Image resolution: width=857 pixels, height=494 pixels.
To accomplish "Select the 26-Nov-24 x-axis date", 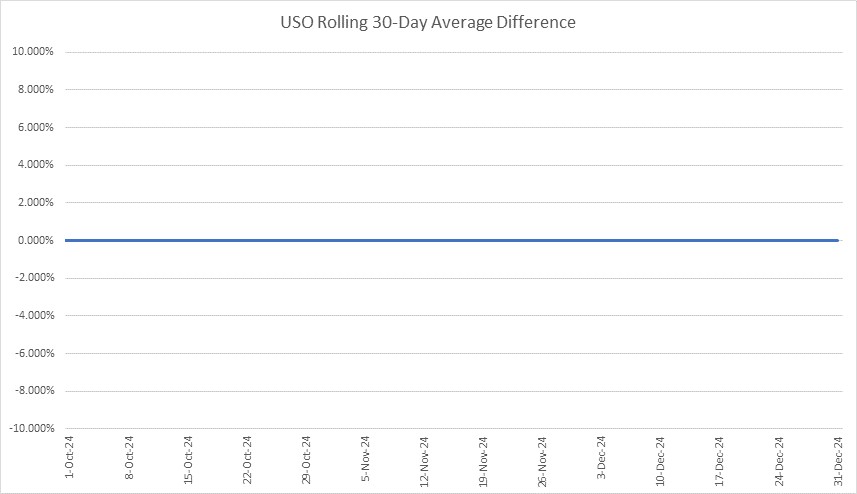I will [543, 462].
